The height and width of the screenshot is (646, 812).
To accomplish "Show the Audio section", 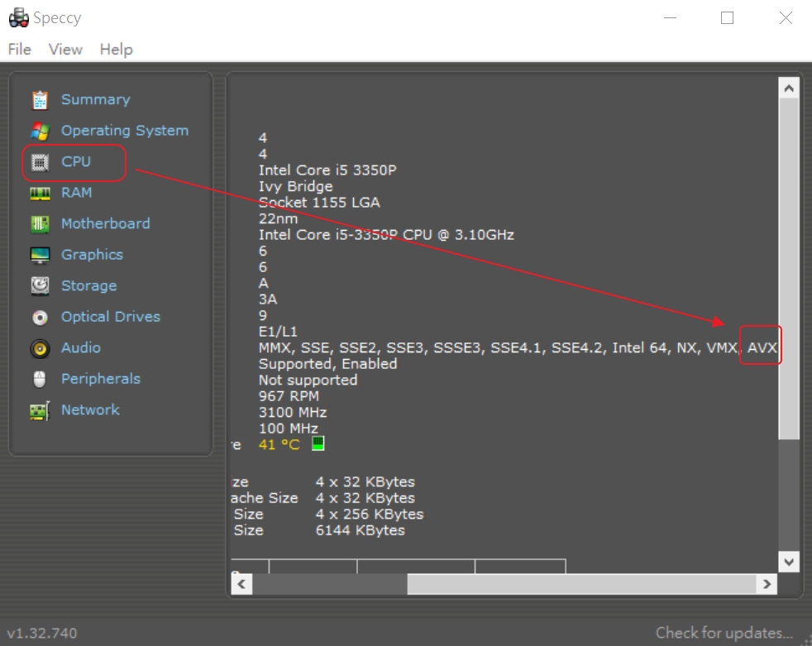I will point(81,347).
